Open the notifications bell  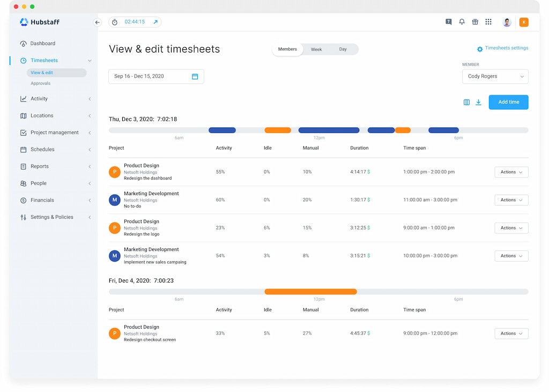tap(462, 22)
